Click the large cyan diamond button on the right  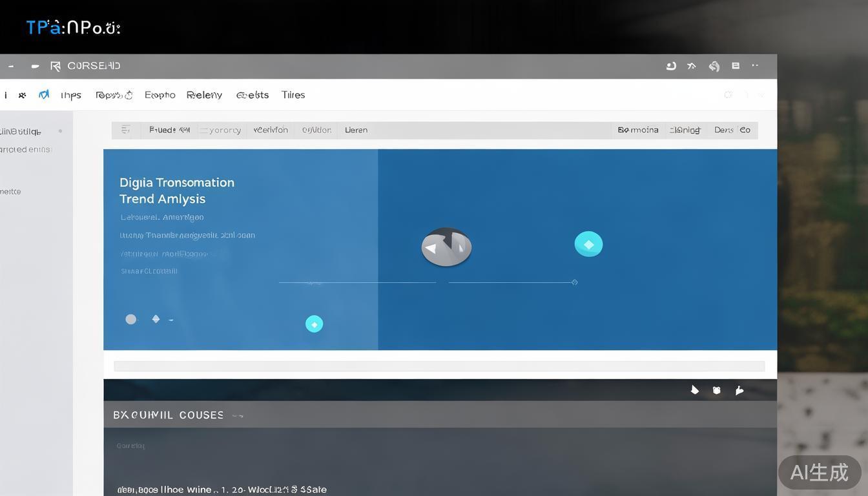click(588, 244)
